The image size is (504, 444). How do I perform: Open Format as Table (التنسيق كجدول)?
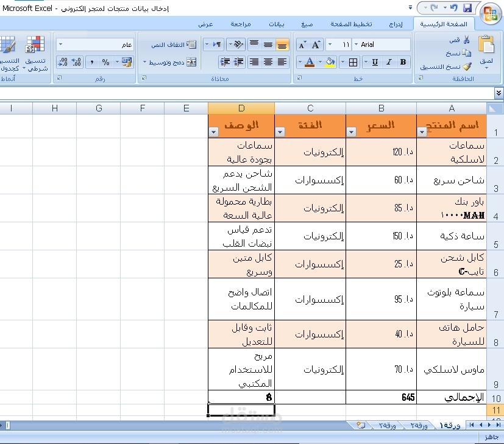pos(10,54)
